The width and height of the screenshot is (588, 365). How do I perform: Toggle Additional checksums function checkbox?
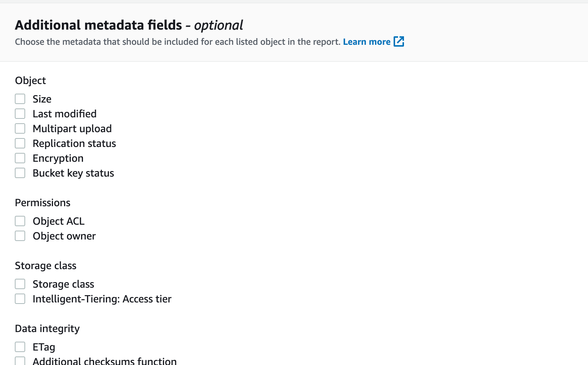(20, 361)
